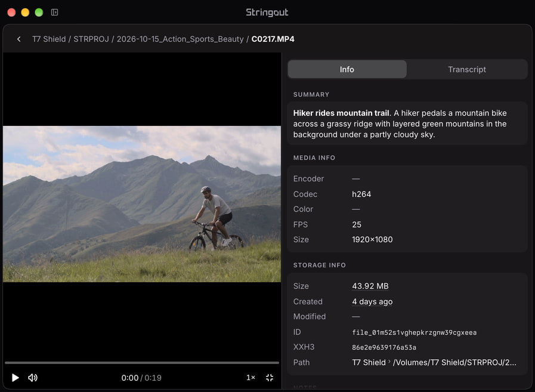Switch to the Transcript tab
Screen dimensions: 535x392
pyautogui.click(x=467, y=69)
